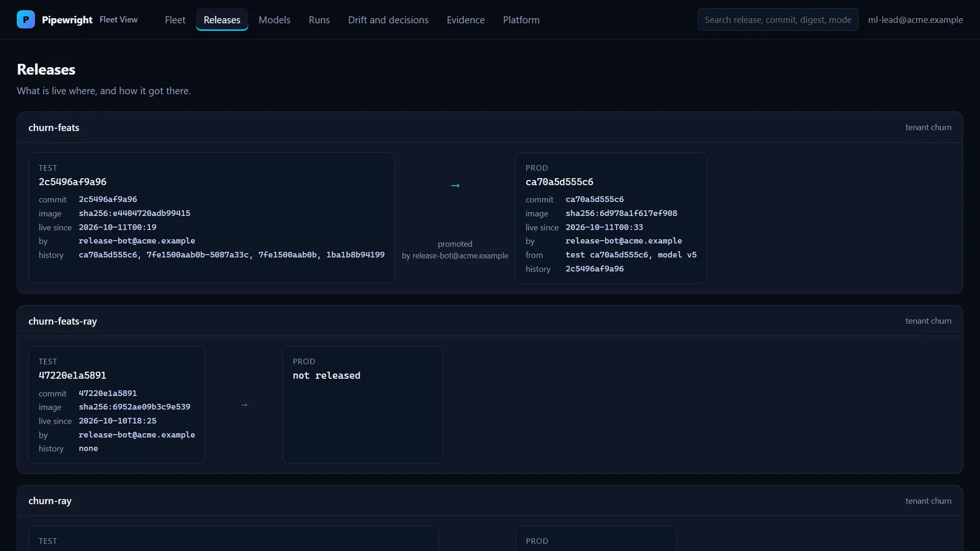
Task: Click PROD history value 2c5496af9a96
Action: click(x=595, y=269)
